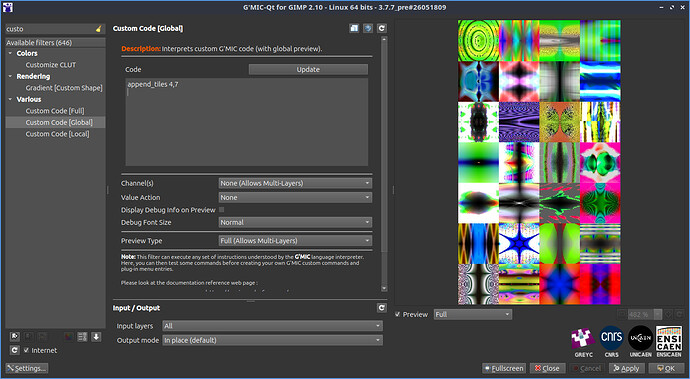
Task: Refresh filters with icon beside Internet checkbox
Action: coord(15,350)
